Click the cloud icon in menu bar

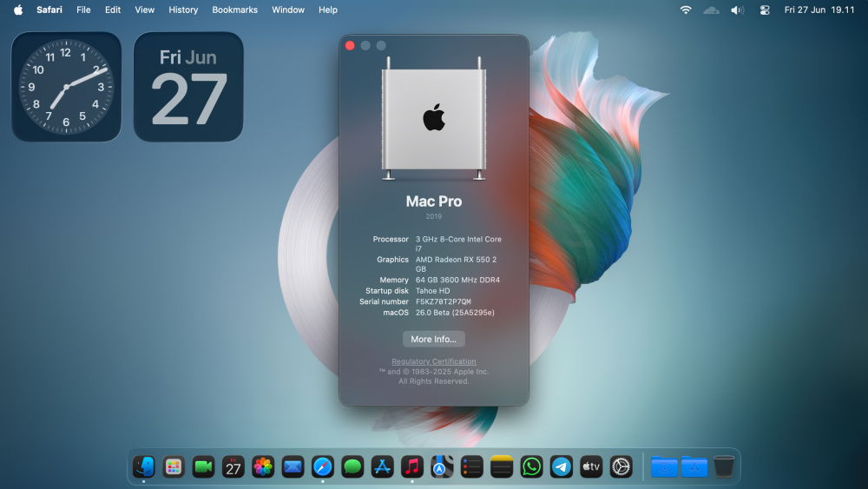point(712,10)
